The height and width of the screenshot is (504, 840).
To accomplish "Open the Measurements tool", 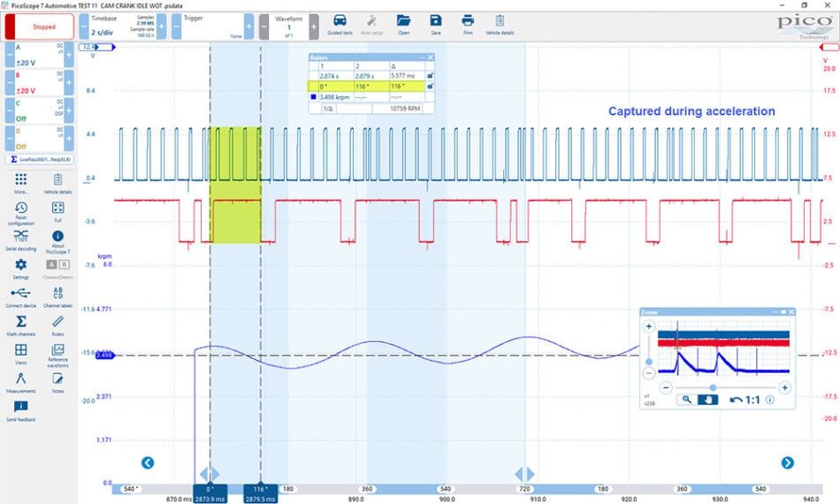I will click(x=21, y=383).
